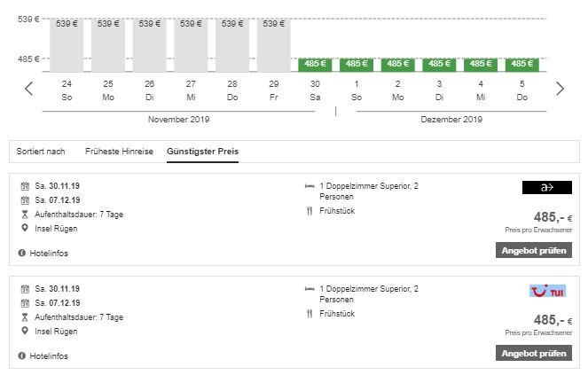Click the right arrow to show later dates
This screenshot has height=375, width=588.
(x=560, y=89)
